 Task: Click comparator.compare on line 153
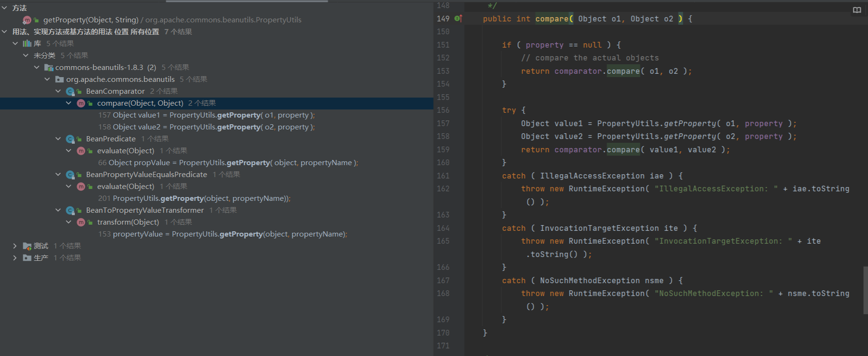[x=597, y=71]
